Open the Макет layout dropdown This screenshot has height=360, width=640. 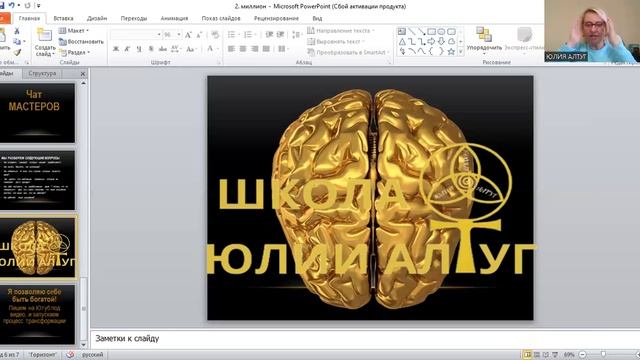pos(74,31)
